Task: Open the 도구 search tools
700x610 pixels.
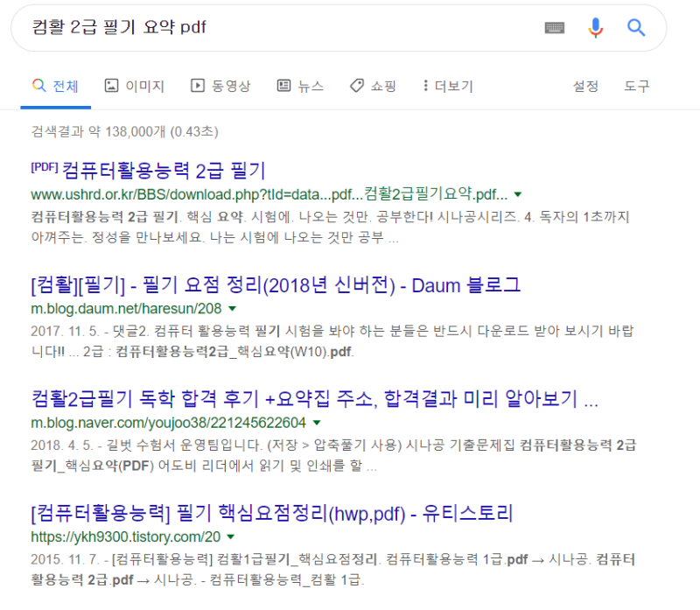Action: [637, 86]
